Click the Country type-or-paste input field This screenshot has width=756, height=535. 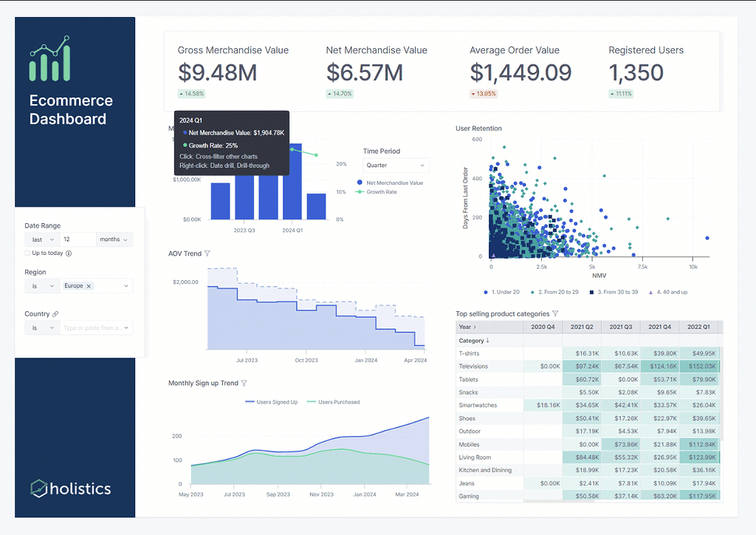tap(93, 328)
